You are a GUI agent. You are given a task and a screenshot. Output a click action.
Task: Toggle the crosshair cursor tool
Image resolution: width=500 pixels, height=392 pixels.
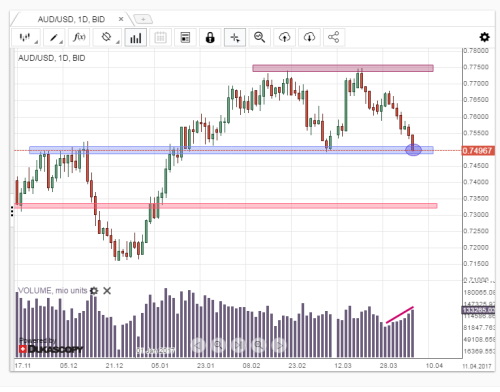(x=235, y=37)
